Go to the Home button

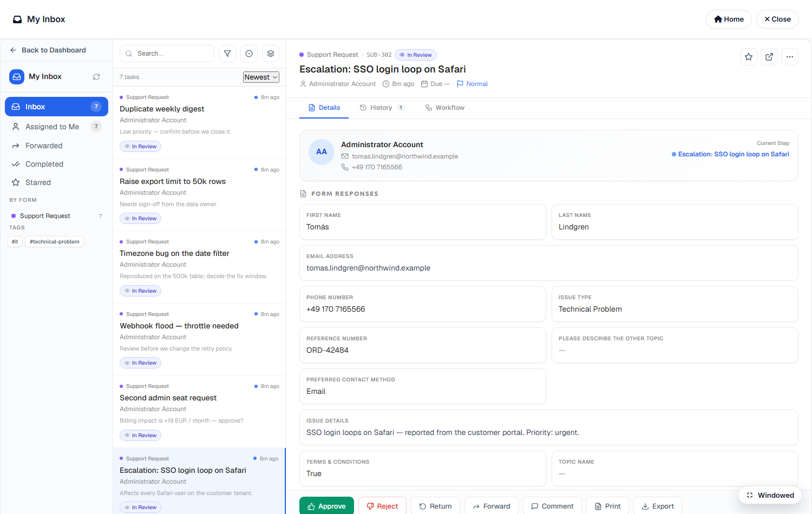pyautogui.click(x=729, y=19)
